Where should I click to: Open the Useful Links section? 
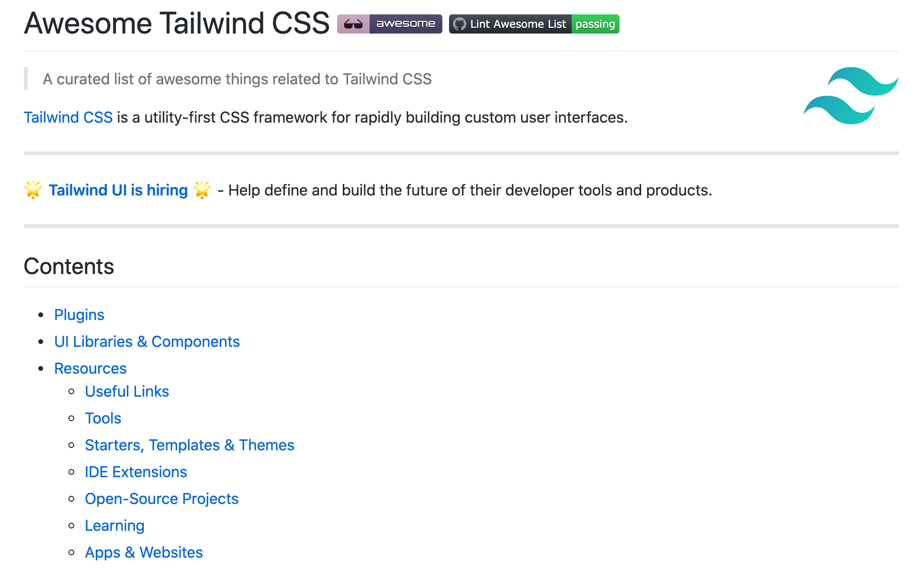127,391
